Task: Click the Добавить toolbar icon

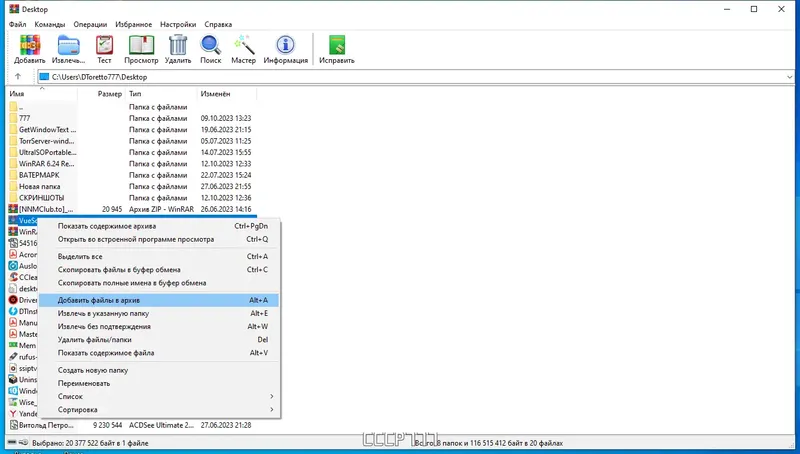Action: [30, 49]
